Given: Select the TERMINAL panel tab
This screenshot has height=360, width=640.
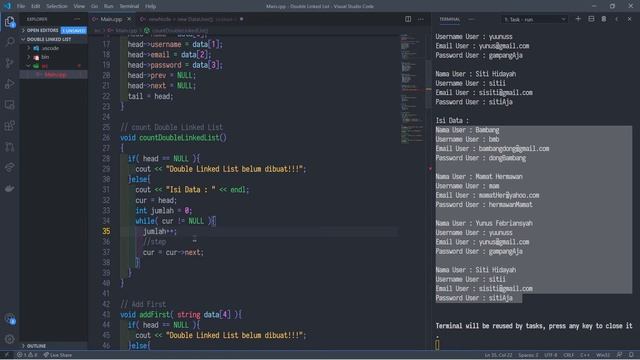Looking at the screenshot, I should (449, 19).
